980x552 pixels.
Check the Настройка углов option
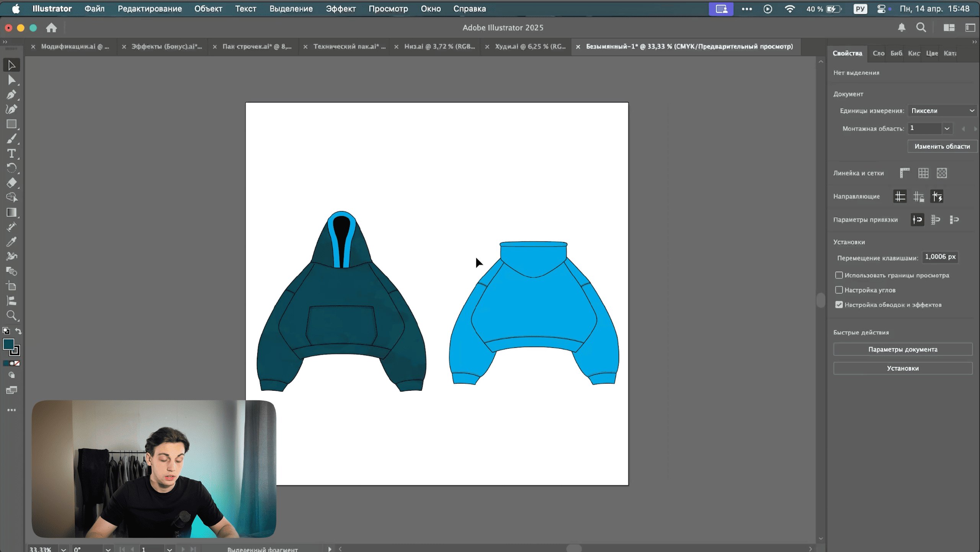pyautogui.click(x=839, y=290)
